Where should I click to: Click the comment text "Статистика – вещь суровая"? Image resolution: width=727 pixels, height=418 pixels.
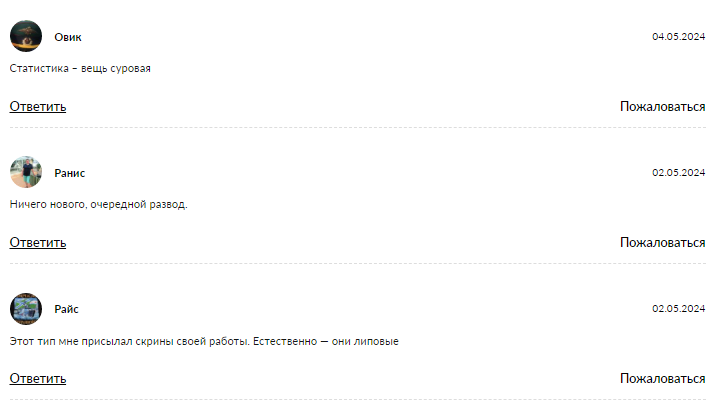click(80, 69)
